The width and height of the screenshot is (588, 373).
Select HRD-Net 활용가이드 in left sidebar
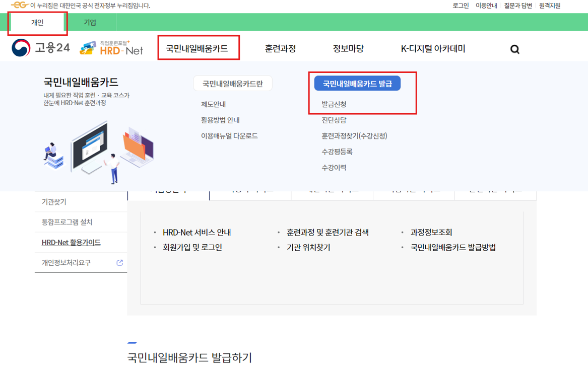pyautogui.click(x=71, y=242)
